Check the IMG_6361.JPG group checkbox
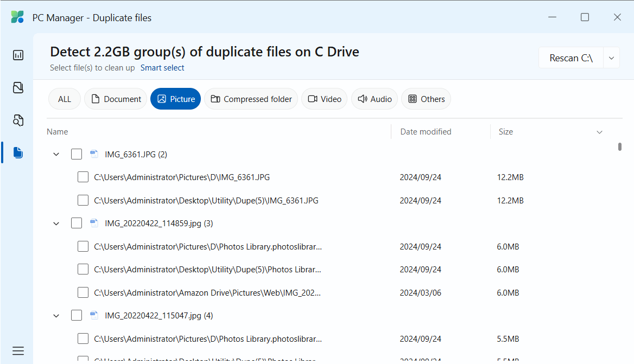The height and width of the screenshot is (364, 634). [77, 154]
